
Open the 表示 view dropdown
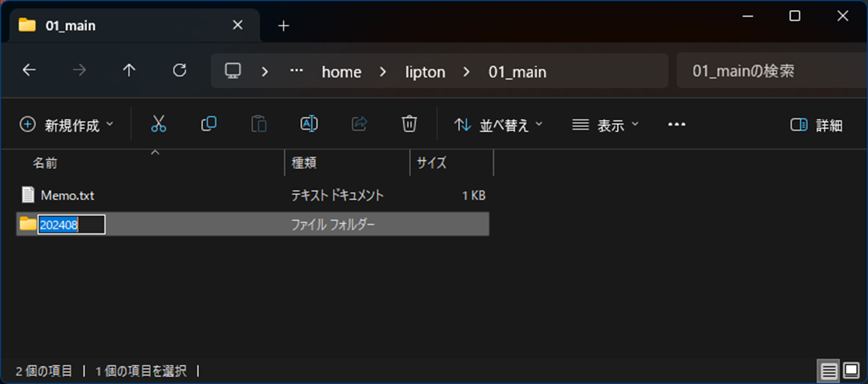605,125
